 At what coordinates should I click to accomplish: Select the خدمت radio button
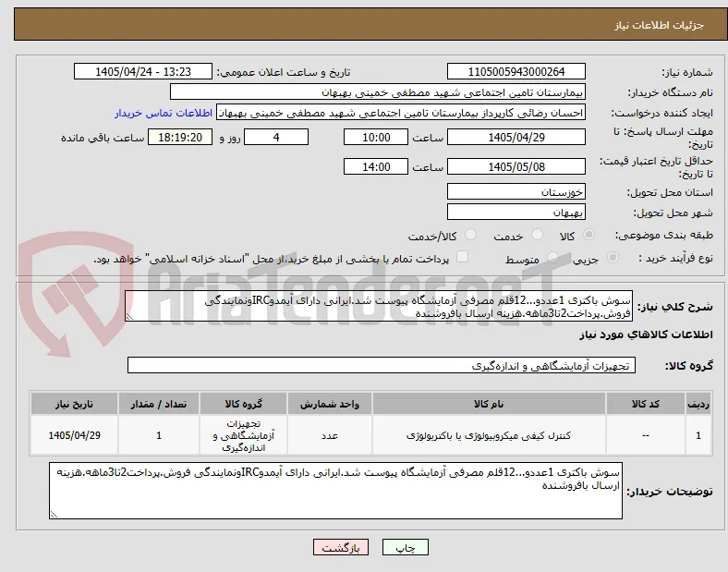point(537,235)
